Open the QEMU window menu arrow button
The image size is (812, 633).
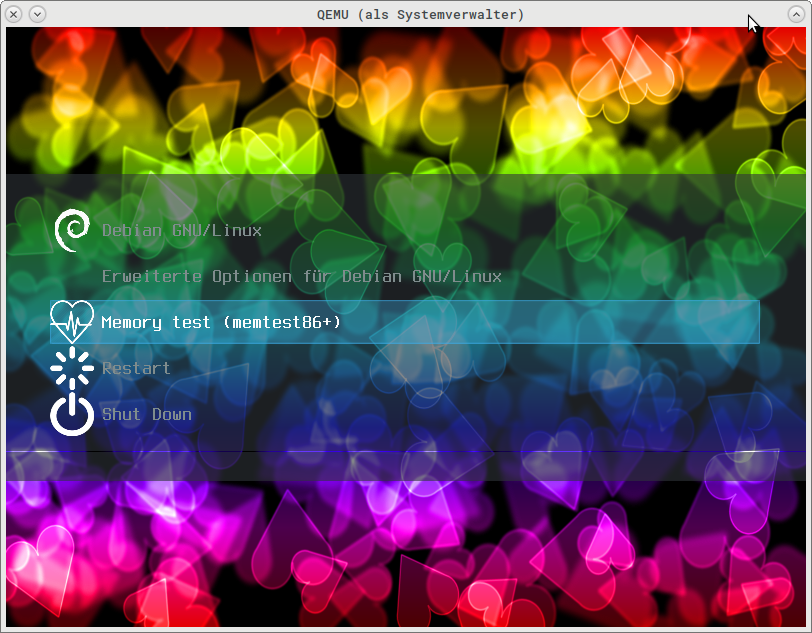[37, 14]
